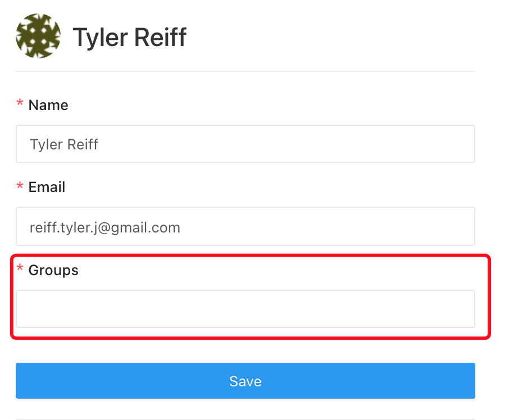Screen dimensions: 509x420
Task: Click the word 'Reiff' in the heading
Action: click(160, 37)
